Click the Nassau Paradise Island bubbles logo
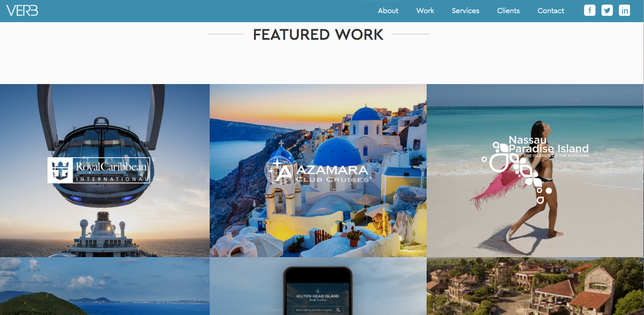The width and height of the screenshot is (644, 315). 518,172
